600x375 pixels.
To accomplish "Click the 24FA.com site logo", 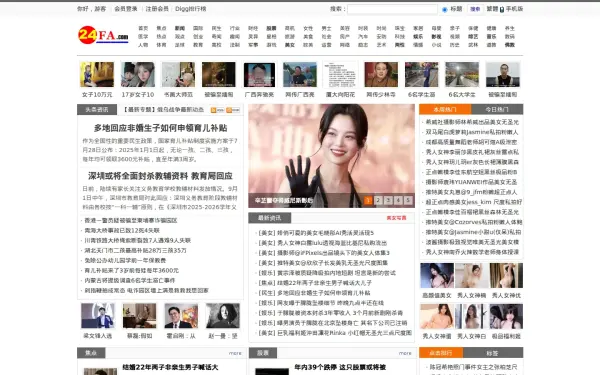I will click(x=103, y=35).
